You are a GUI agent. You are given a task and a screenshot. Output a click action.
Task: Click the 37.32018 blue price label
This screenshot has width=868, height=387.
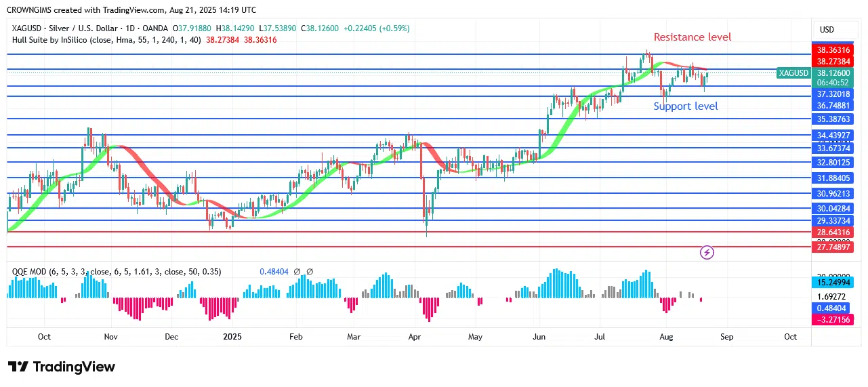(833, 94)
